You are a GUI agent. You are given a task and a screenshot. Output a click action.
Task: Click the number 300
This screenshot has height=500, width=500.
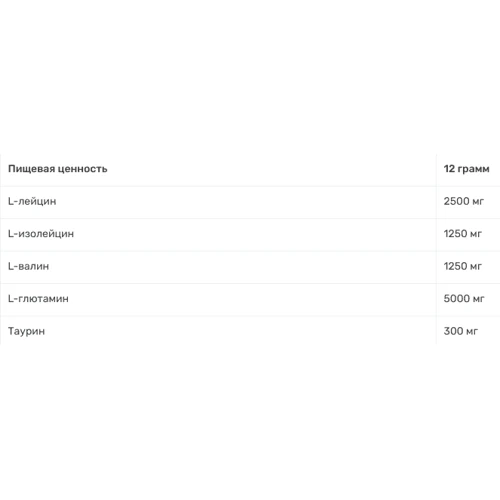pos(453,331)
